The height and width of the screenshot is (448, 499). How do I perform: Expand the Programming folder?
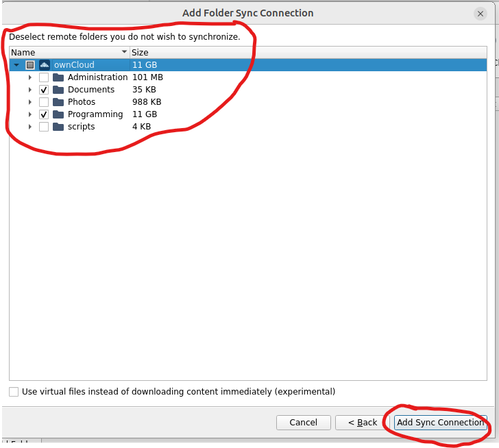[30, 114]
